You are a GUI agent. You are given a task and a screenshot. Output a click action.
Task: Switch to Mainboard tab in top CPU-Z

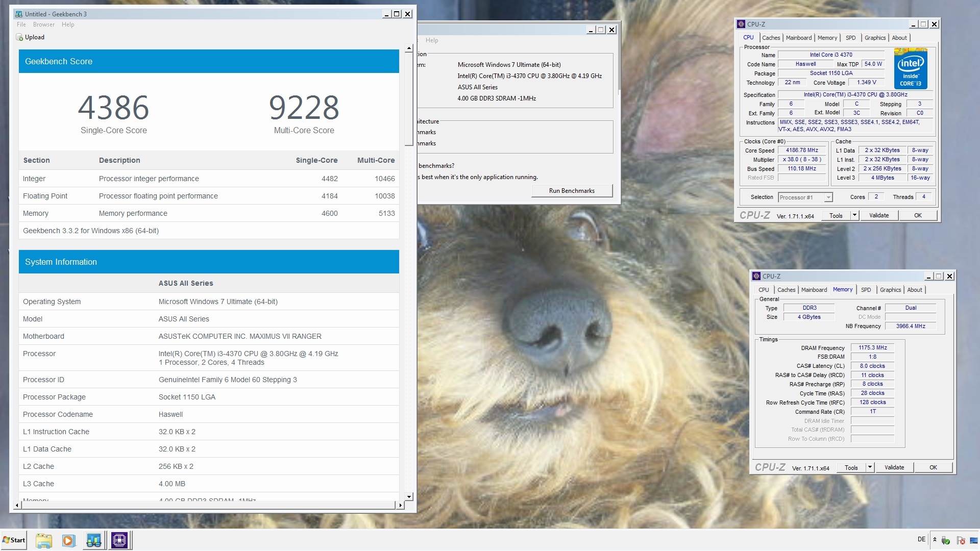click(799, 38)
